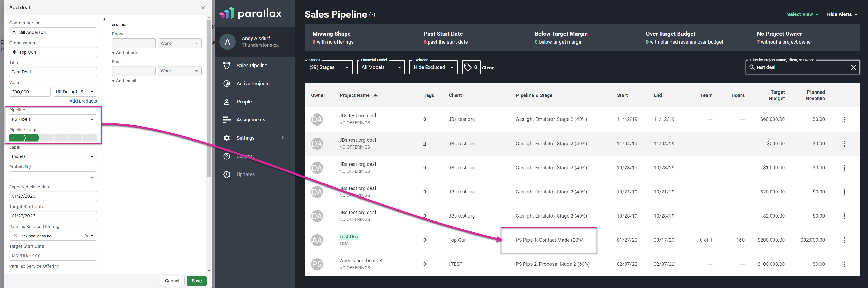Viewport: 868px width, 288px height.
Task: Cancel the Add deal dialog
Action: (172, 281)
